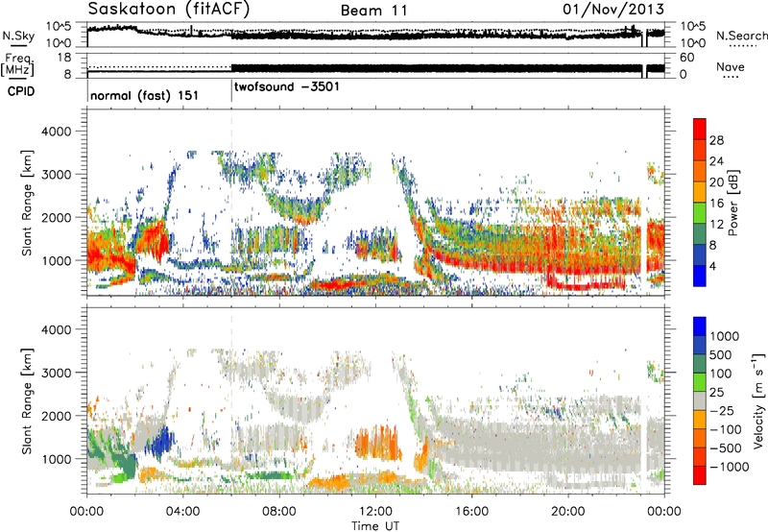
Task: Click the '20' tick on the Power colorbar
Action: [716, 182]
